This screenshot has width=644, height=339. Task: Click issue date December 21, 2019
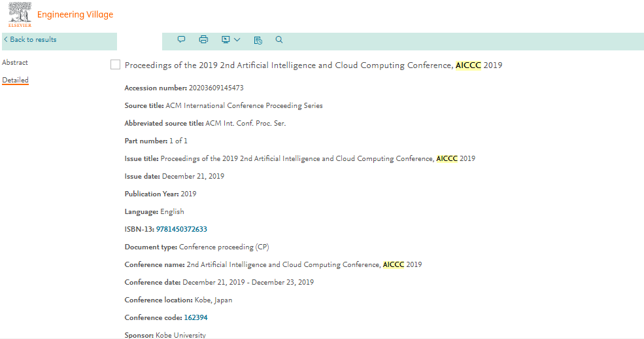click(x=193, y=176)
